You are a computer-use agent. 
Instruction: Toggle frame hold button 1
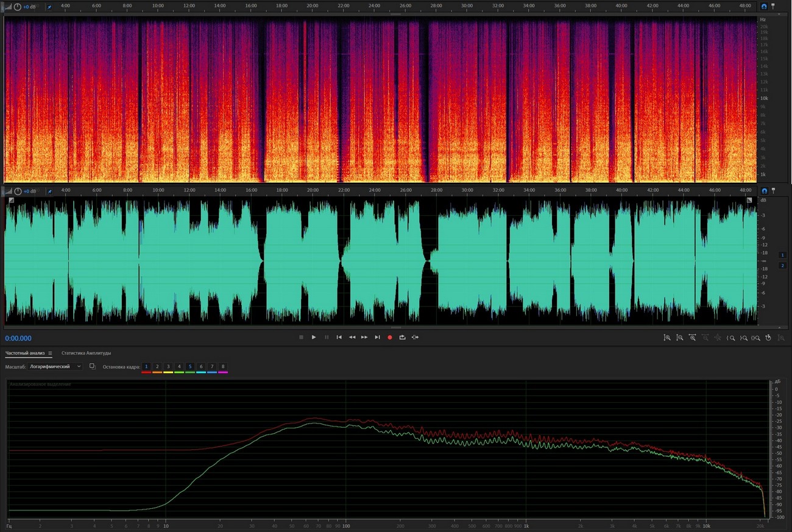click(146, 367)
